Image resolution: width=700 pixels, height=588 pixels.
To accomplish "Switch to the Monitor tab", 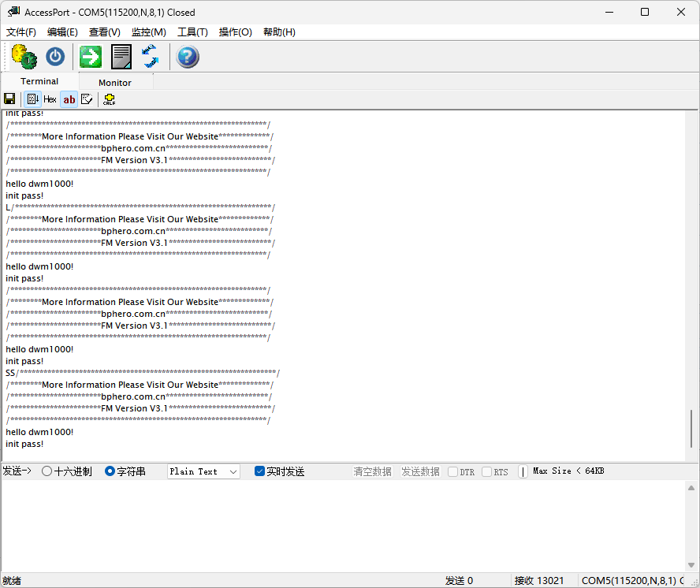I will (x=115, y=83).
